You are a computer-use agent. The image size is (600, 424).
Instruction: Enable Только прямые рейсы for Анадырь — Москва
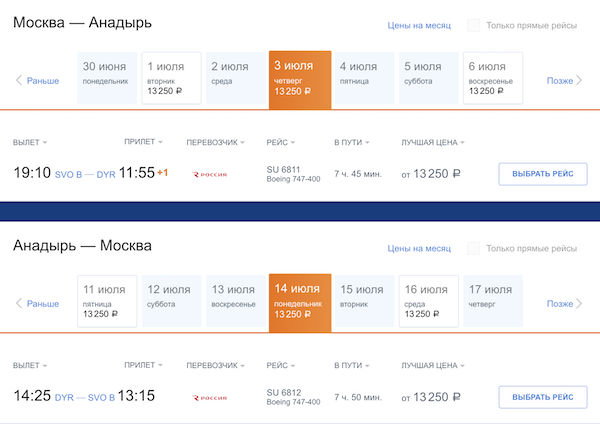coord(473,248)
